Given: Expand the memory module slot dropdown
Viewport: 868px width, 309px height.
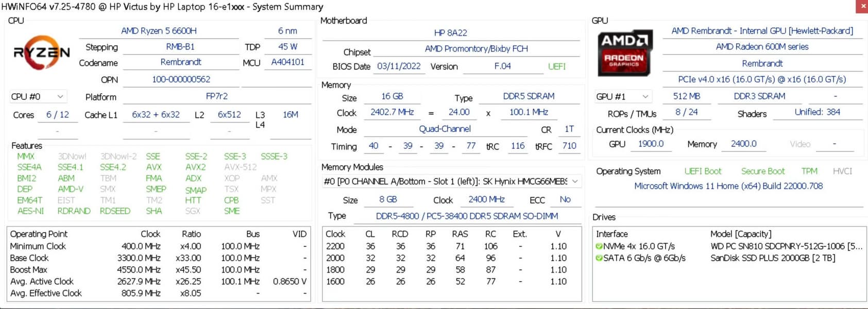Looking at the screenshot, I should [x=575, y=181].
